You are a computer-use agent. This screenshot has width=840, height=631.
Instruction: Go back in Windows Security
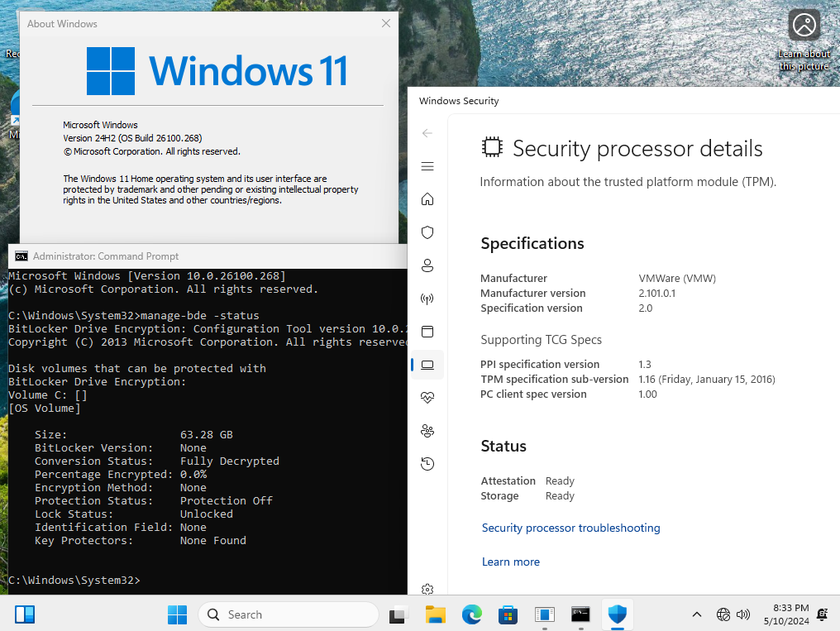pyautogui.click(x=427, y=133)
